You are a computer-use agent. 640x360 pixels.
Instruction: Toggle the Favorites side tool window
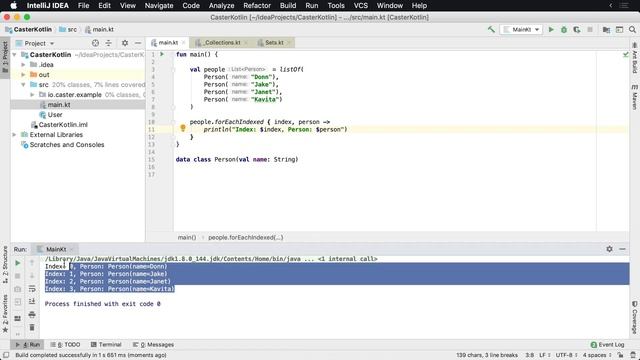5,313
